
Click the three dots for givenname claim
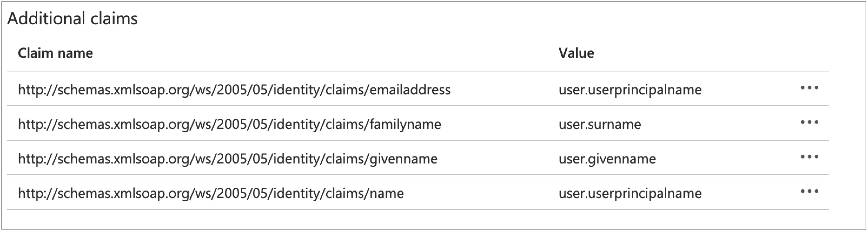pos(809,157)
